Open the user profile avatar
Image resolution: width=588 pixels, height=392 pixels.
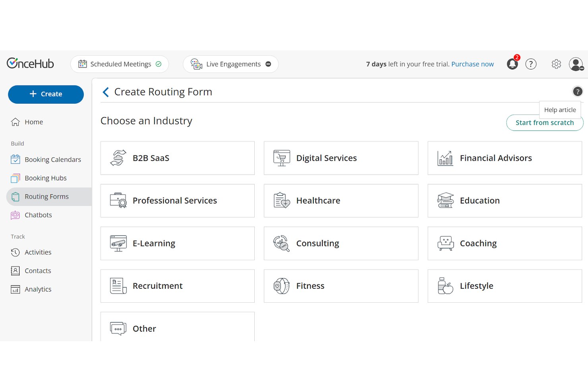tap(576, 64)
